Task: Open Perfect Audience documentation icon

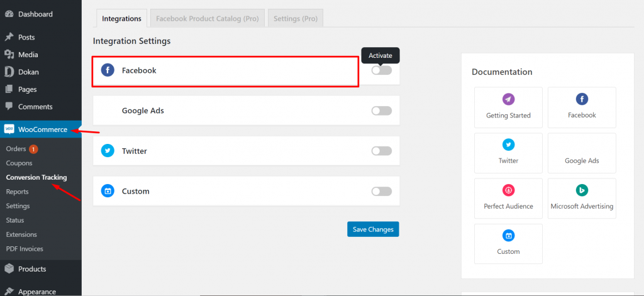Action: pos(508,190)
